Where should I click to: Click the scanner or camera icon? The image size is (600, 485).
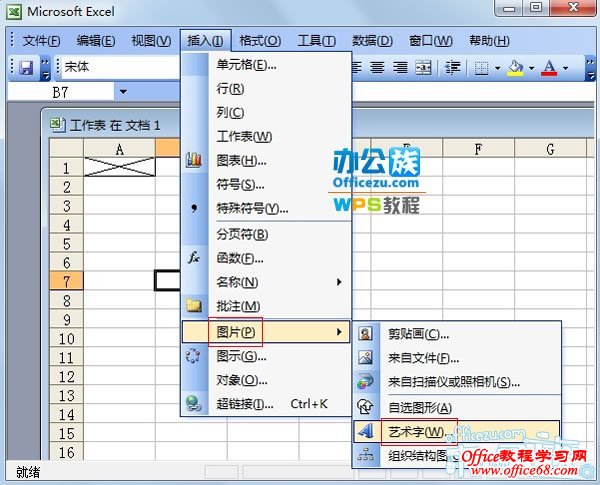(x=365, y=381)
